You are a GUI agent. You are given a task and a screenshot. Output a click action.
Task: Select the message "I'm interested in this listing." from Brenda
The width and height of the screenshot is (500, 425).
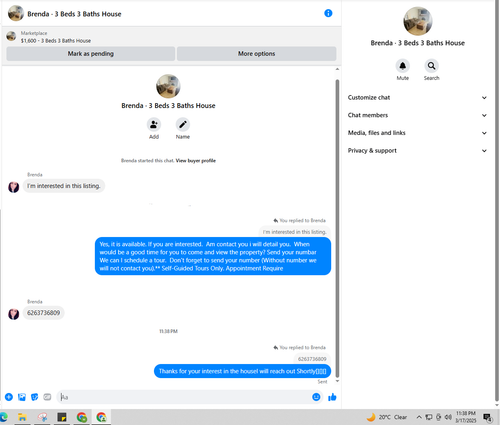[64, 186]
